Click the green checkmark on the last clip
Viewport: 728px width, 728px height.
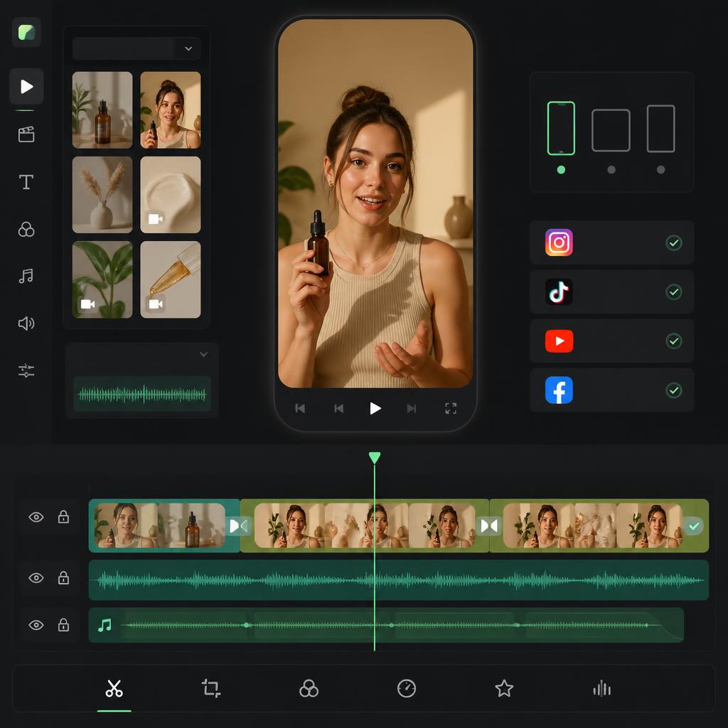click(694, 525)
